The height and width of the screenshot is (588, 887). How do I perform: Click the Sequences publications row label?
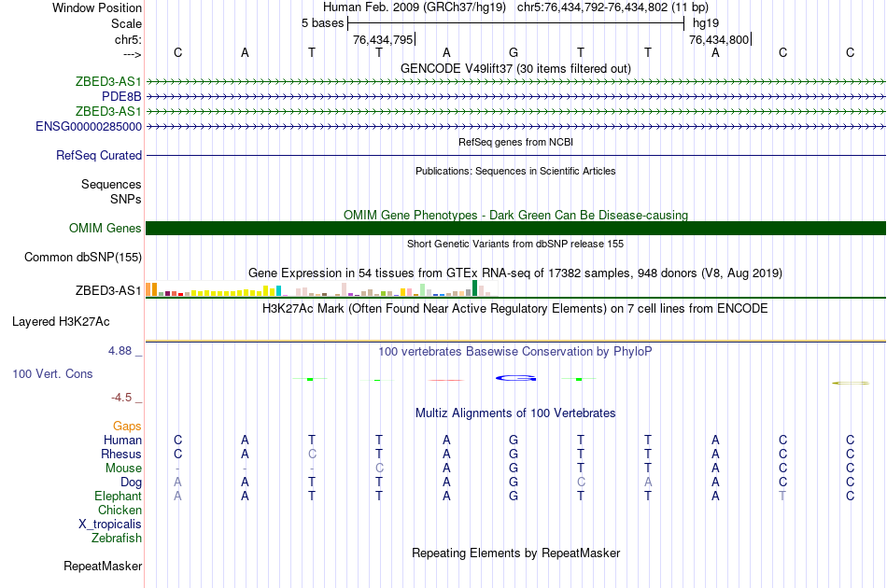click(x=111, y=184)
